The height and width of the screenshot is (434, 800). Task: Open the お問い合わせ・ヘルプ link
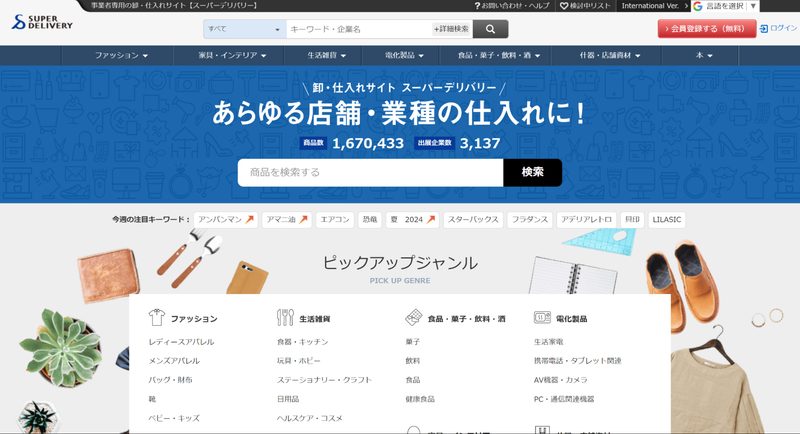click(x=512, y=6)
